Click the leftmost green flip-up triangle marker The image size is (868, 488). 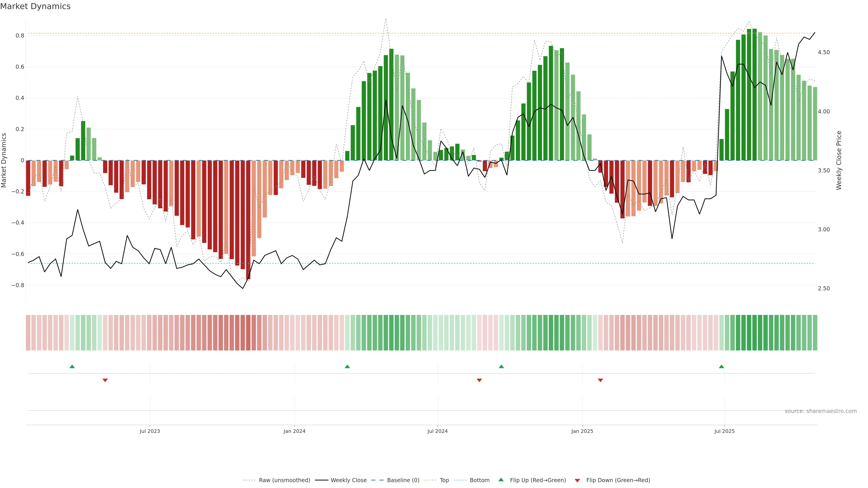[x=72, y=366]
